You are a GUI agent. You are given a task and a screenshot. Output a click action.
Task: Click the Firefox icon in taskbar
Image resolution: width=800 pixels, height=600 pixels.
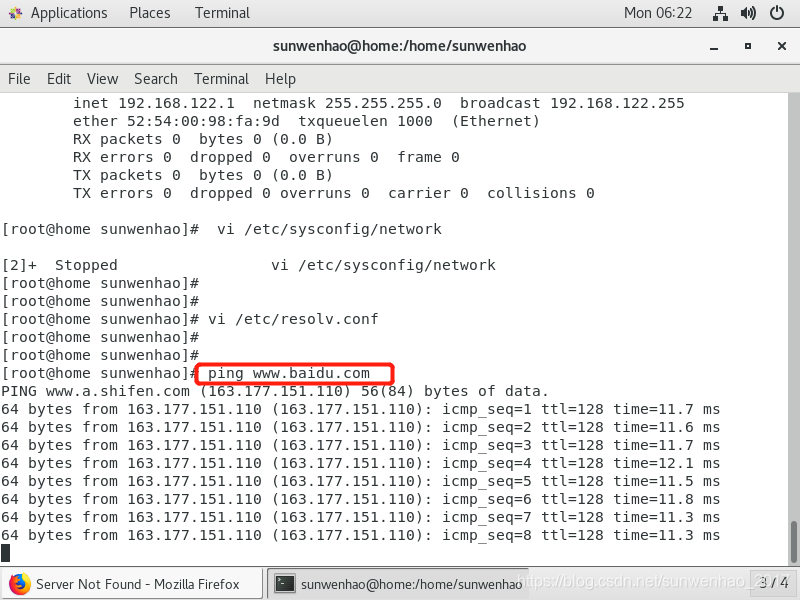(19, 584)
